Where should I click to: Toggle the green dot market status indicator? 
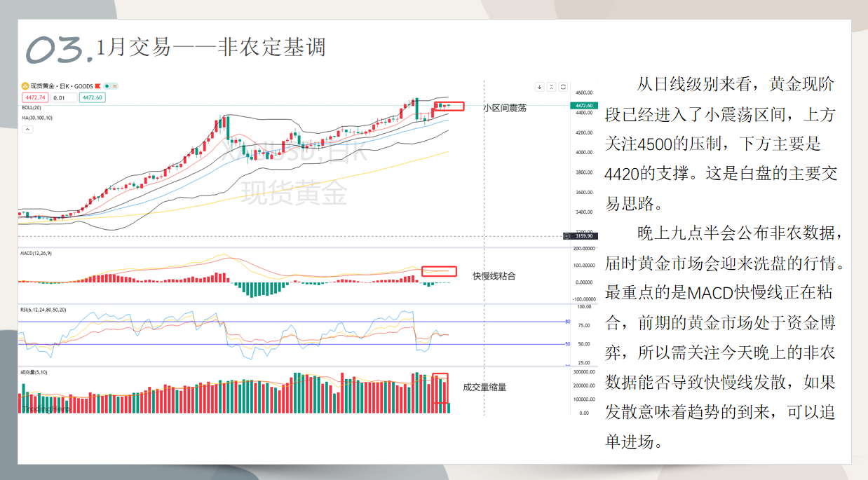(x=107, y=85)
